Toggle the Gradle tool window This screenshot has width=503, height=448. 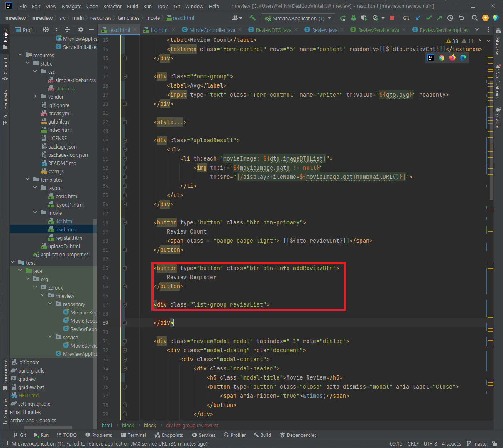(x=498, y=118)
